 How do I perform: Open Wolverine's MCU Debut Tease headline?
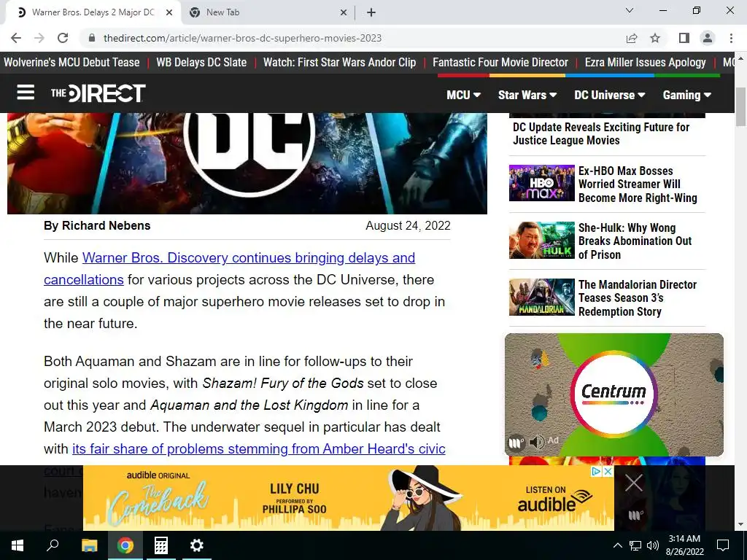(71, 63)
